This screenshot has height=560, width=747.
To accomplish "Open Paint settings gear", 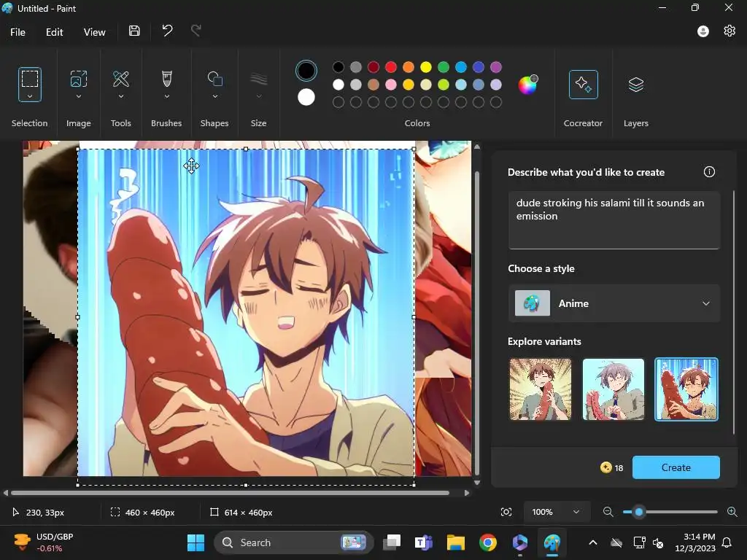I will pos(729,31).
